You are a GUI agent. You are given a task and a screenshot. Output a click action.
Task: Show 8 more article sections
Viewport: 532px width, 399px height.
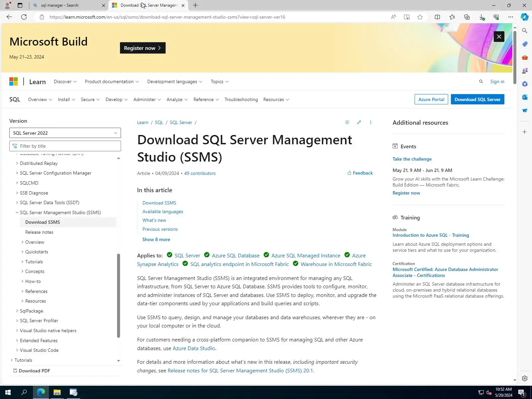coord(156,239)
